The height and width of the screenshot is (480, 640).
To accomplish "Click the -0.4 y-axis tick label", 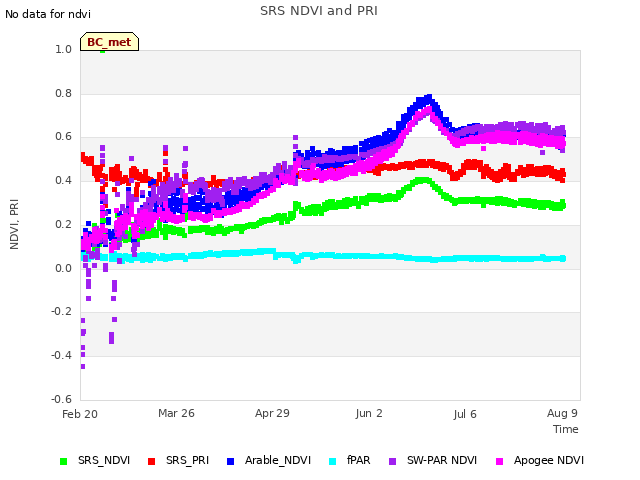I will [62, 355].
